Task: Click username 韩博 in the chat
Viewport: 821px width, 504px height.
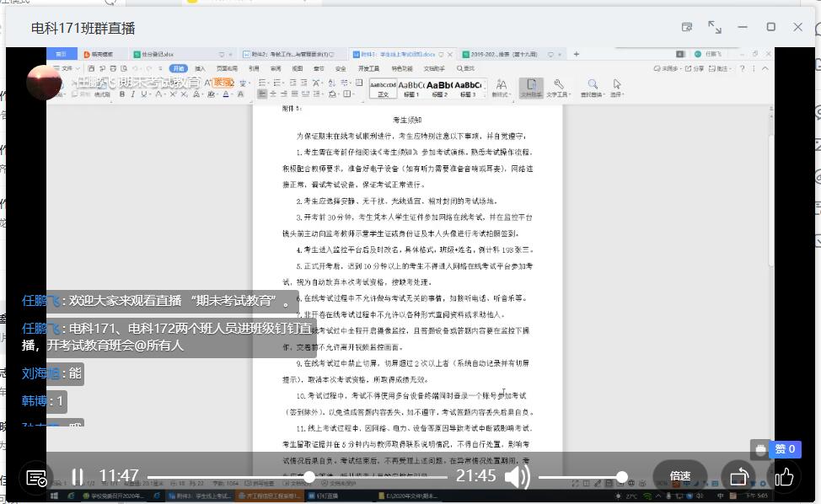Action: [x=35, y=401]
